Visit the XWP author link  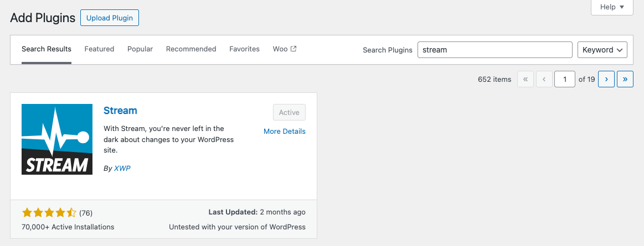122,169
